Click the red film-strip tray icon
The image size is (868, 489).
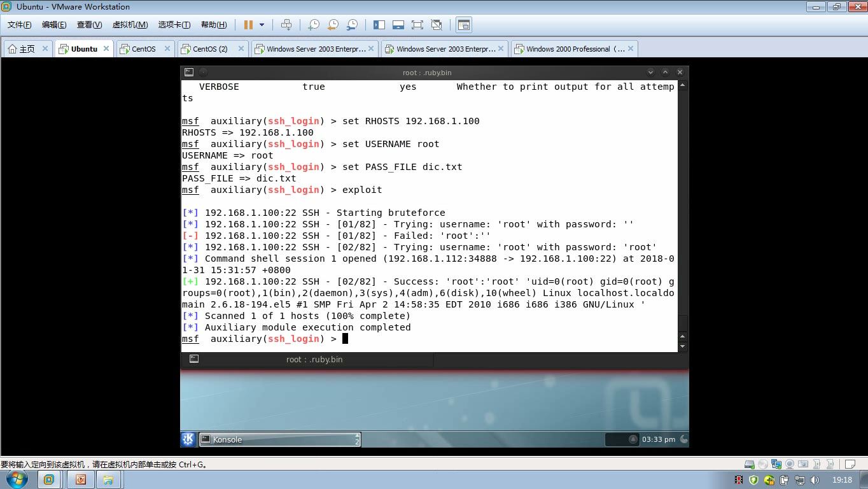point(739,480)
